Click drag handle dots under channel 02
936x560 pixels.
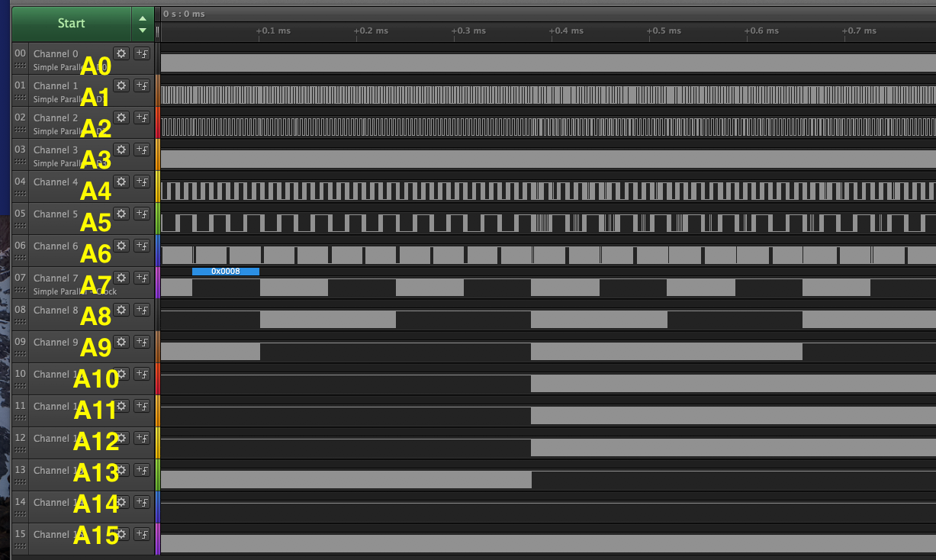[21, 130]
